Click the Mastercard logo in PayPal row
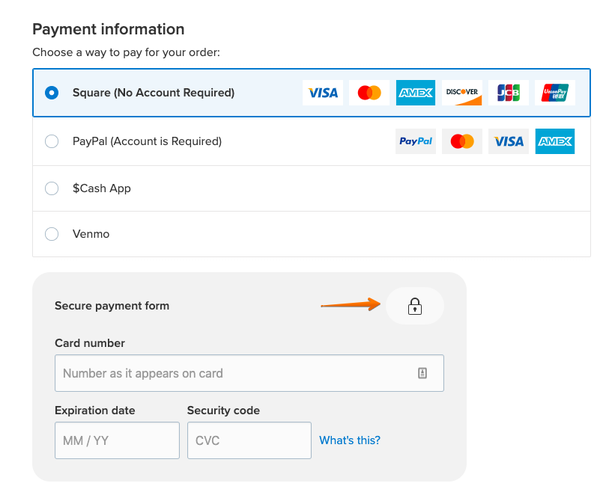 [x=462, y=141]
